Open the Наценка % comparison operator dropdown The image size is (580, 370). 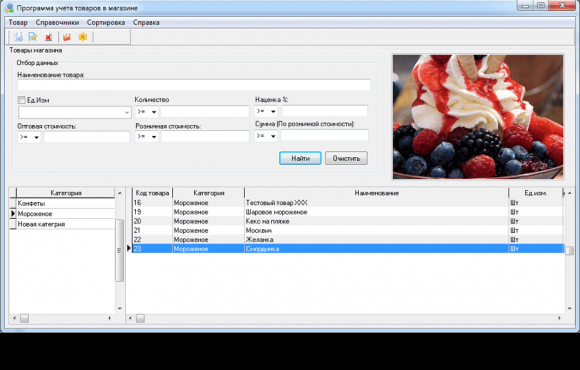pos(266,111)
